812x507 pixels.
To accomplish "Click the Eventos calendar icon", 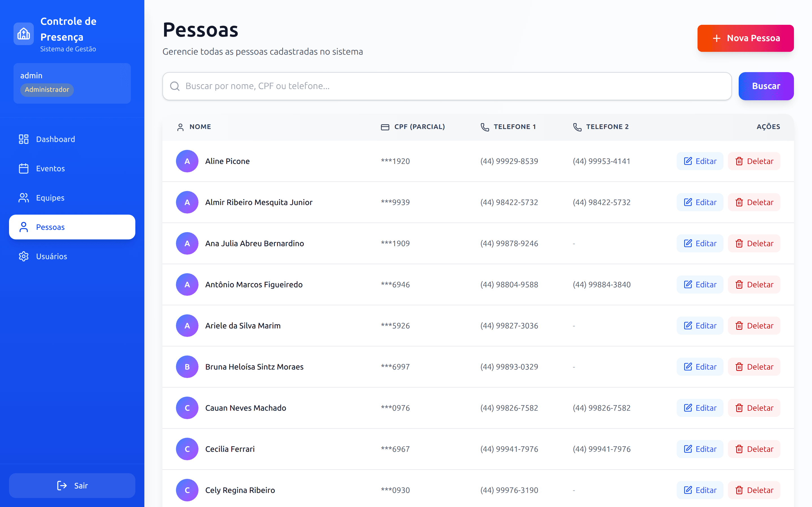I will click(x=23, y=168).
